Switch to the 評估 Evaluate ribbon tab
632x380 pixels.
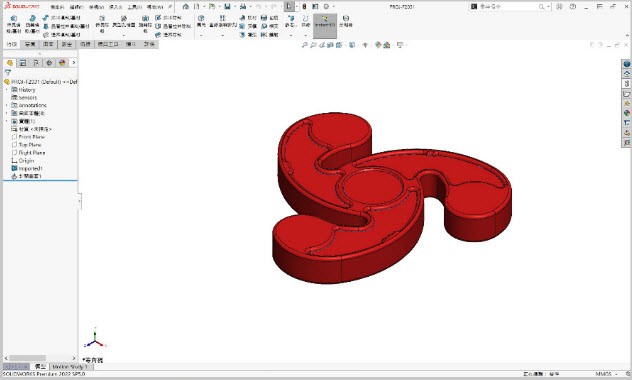tap(149, 44)
